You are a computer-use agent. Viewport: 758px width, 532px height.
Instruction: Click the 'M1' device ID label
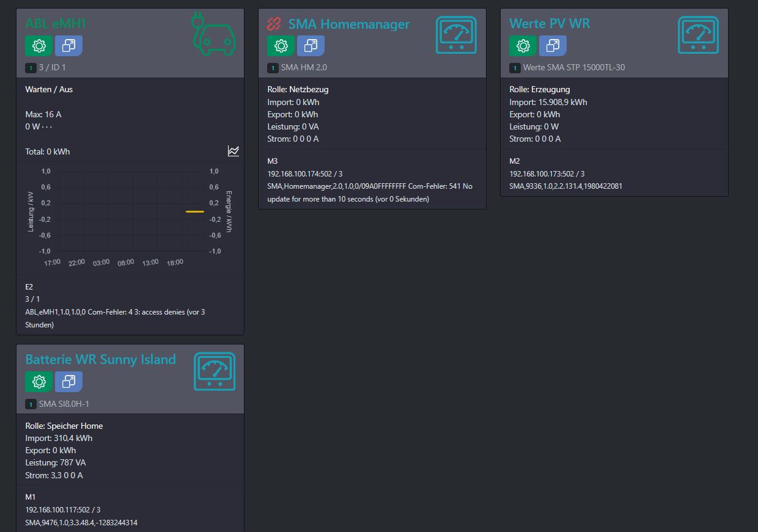31,497
